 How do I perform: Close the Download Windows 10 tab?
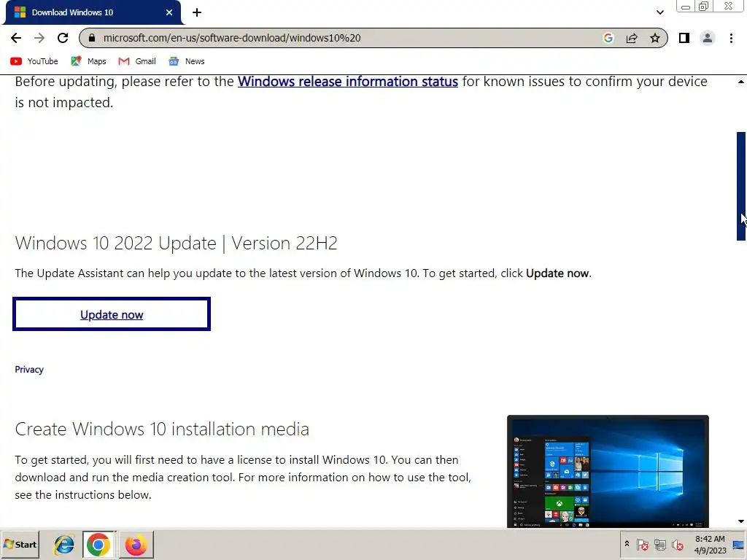[169, 12]
